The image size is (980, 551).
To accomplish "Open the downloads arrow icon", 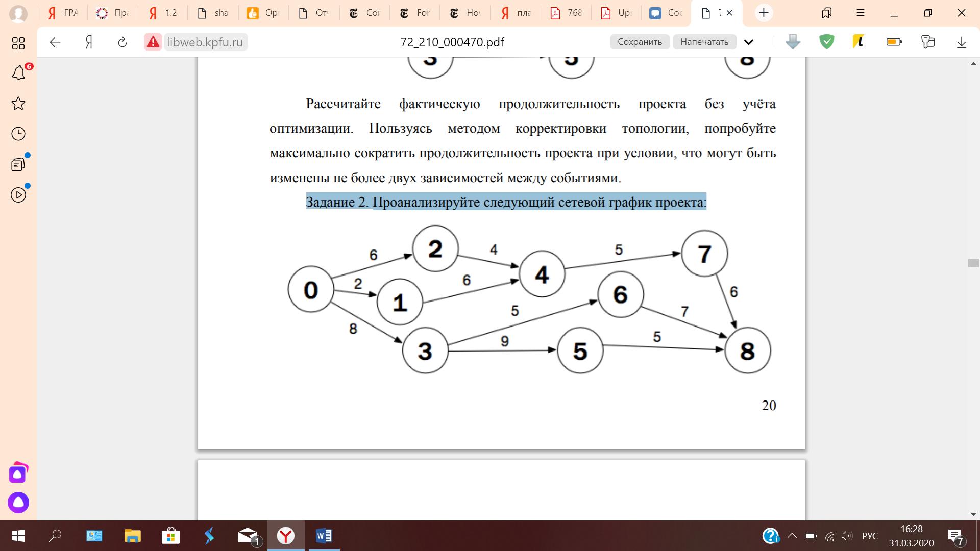I will (x=961, y=42).
